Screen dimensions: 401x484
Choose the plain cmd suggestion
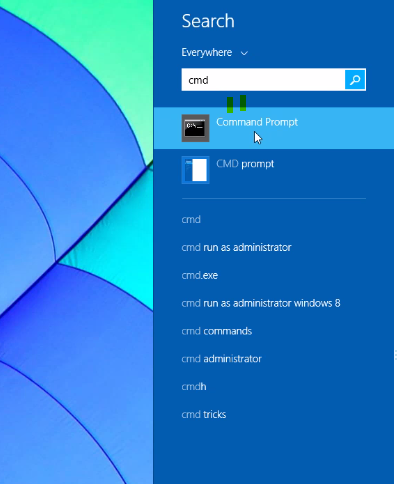click(x=191, y=219)
